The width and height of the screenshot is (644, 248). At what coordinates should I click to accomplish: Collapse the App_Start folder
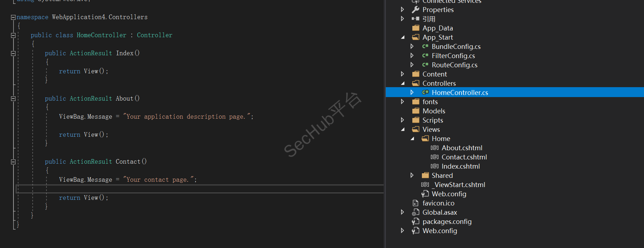(403, 37)
